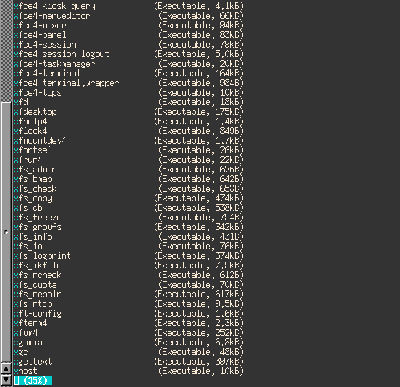This screenshot has width=400, height=387.
Task: Click the dotted scrollbar track above the thumb
Action: [x=6, y=51]
